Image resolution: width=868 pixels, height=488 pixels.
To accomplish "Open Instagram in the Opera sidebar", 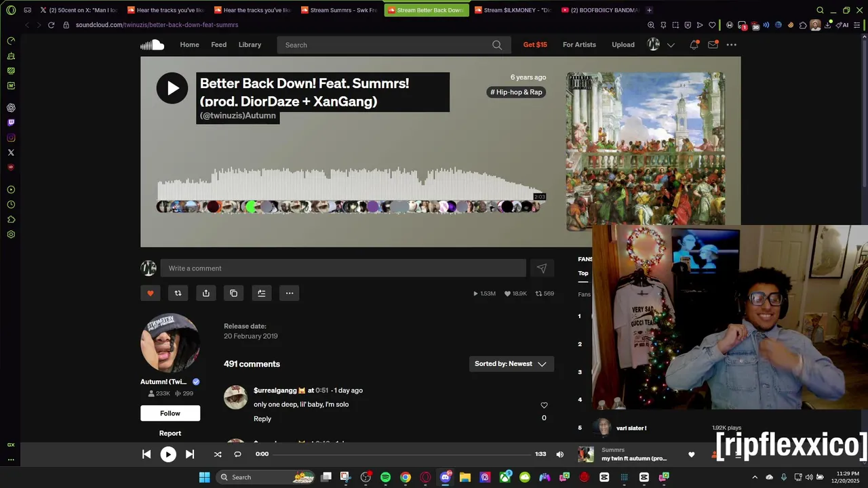I will click(11, 138).
